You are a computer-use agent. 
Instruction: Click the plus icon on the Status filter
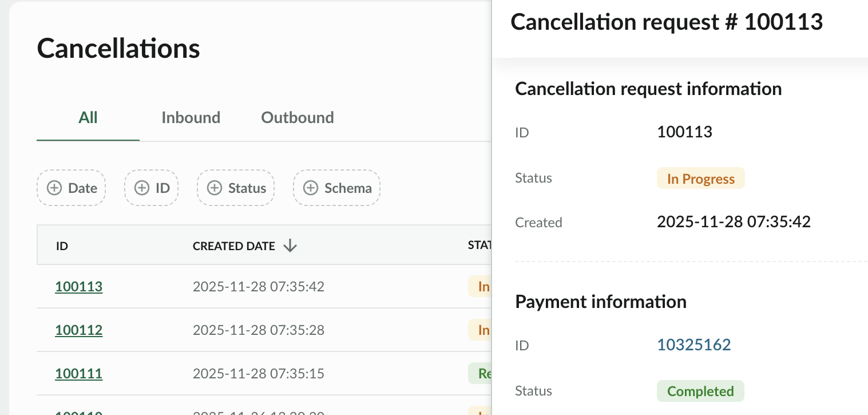pyautogui.click(x=215, y=188)
